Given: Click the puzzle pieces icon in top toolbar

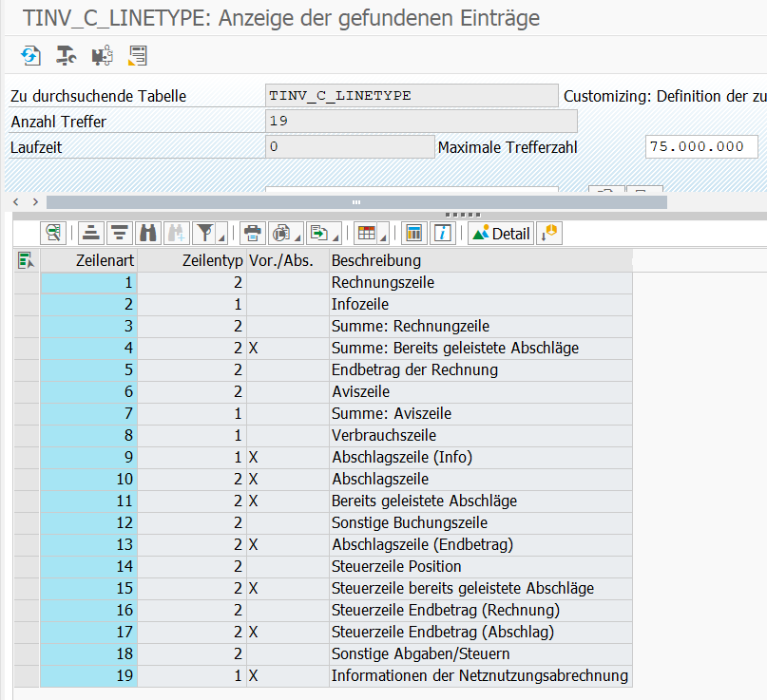Looking at the screenshot, I should coord(102,56).
